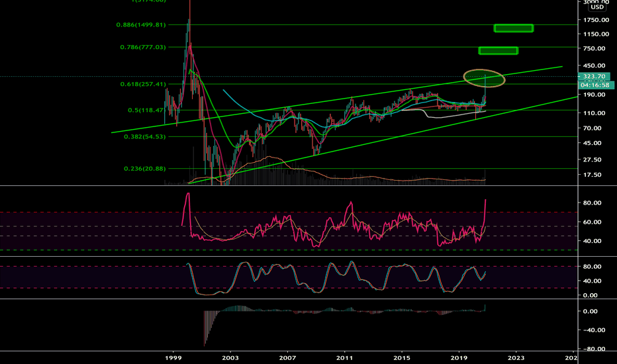Click the 1750.00 price axis value
Screen dimensions: 617x364
596,20
